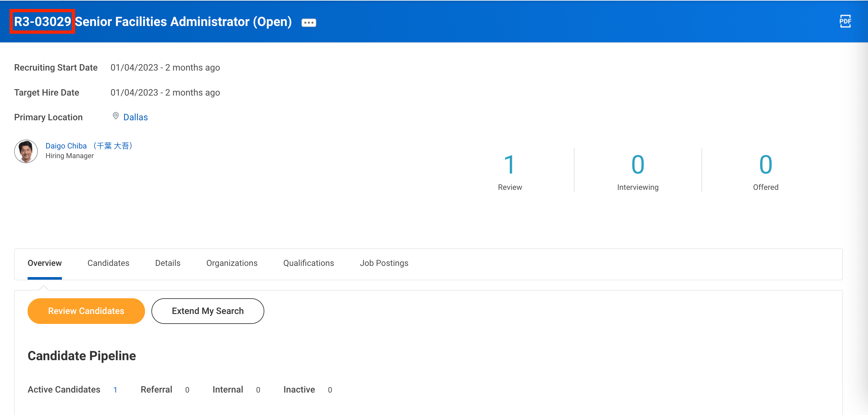This screenshot has height=415, width=868.
Task: Click the Offered stage counter
Action: pyautogui.click(x=765, y=165)
